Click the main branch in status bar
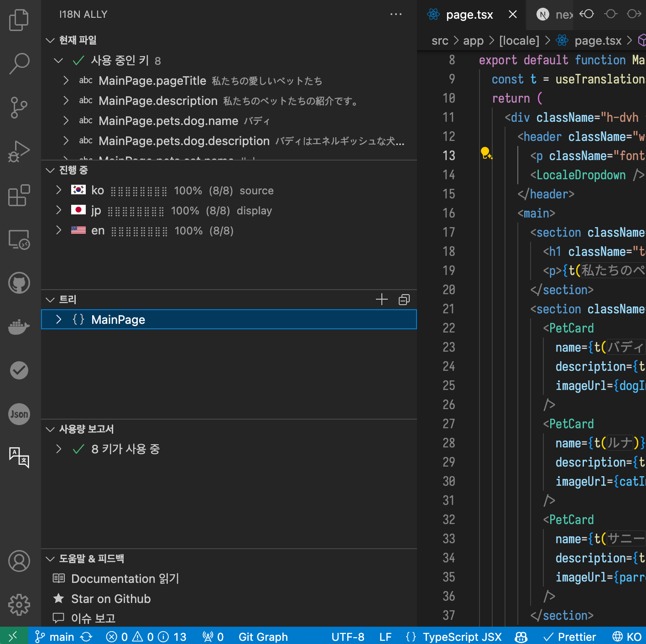This screenshot has width=646, height=644. (55, 637)
